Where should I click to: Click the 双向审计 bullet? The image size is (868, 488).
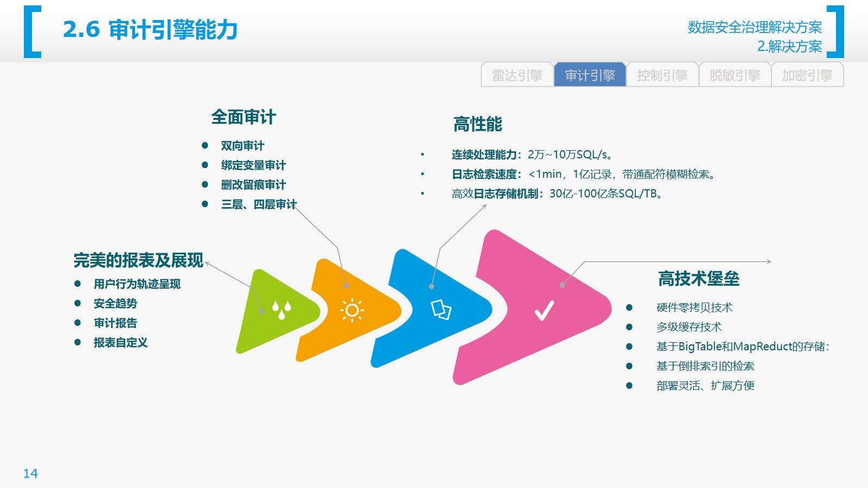pos(242,146)
